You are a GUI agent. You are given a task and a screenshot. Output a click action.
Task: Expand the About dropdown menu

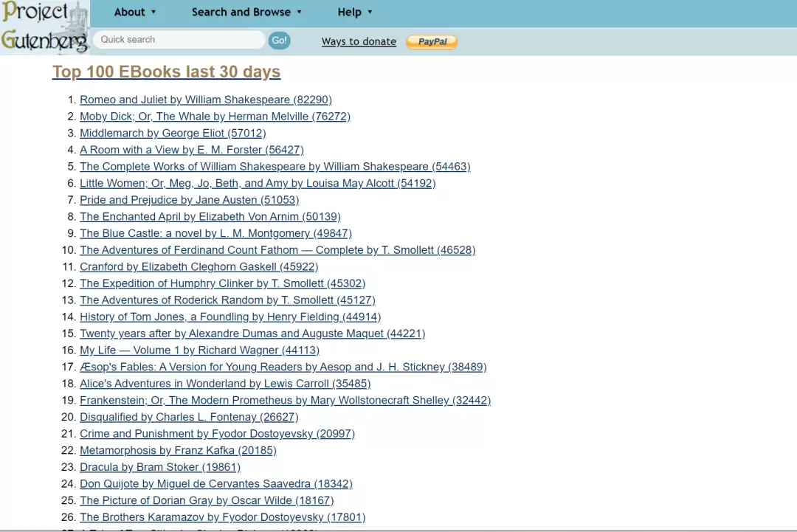[135, 12]
